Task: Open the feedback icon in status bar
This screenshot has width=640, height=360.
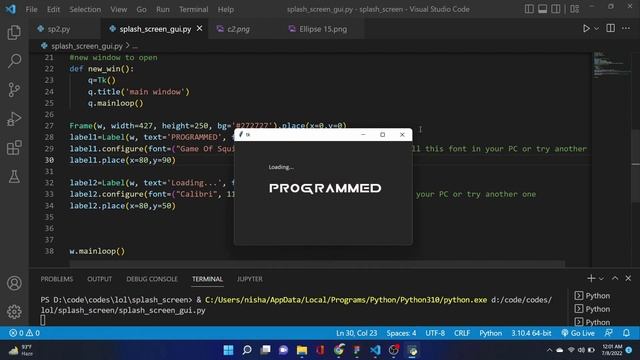Action: (x=609, y=333)
